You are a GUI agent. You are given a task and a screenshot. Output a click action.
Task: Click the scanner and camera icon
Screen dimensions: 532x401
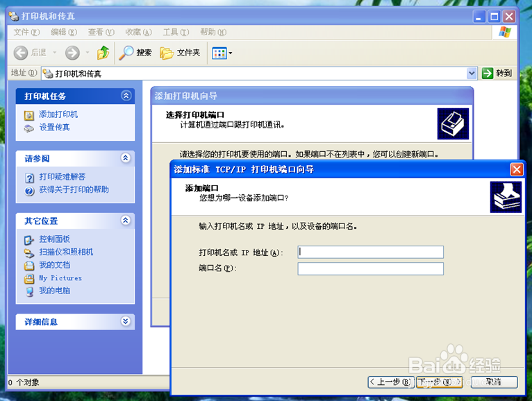29,253
